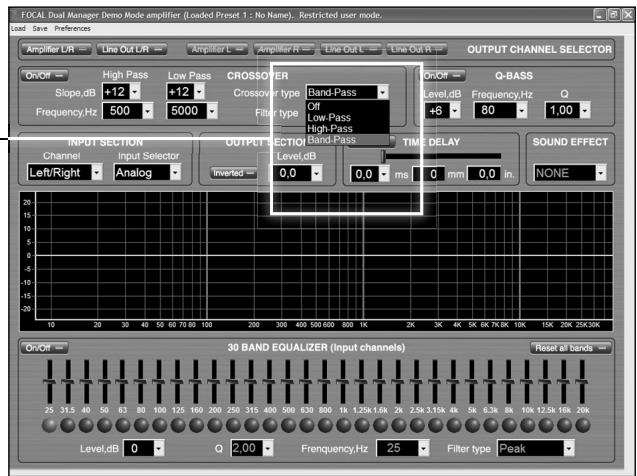Viewport: 637px width, 476px height.
Task: Open Q-Bass Q 1,00 dropdown
Action: coord(585,110)
